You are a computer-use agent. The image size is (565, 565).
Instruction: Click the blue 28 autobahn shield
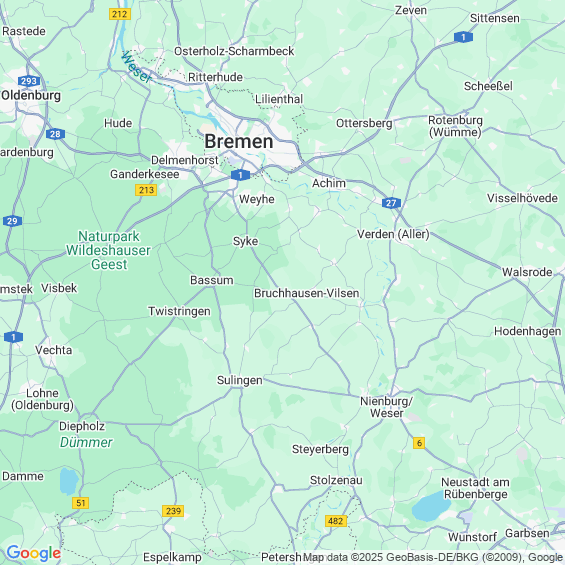pyautogui.click(x=55, y=134)
